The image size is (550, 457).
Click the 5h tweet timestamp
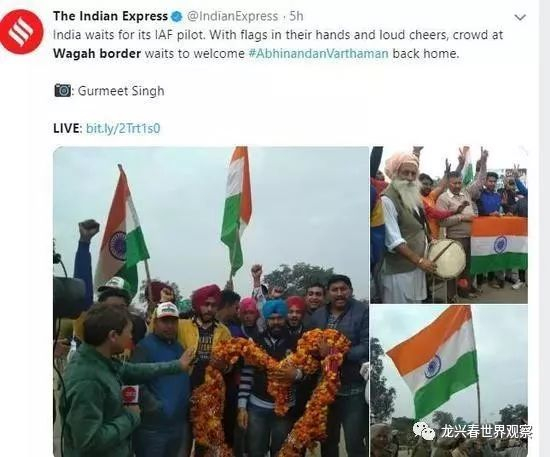pos(296,16)
